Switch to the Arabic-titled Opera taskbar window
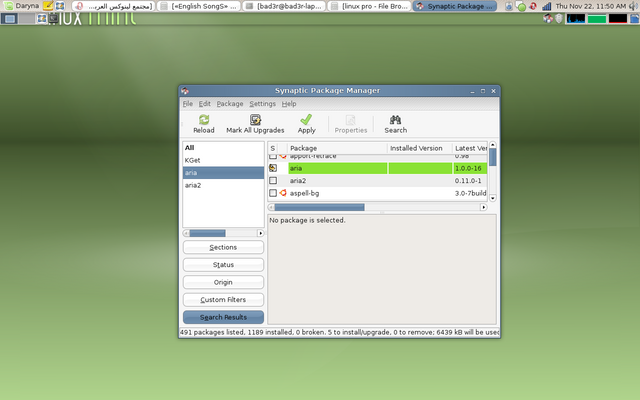Viewport: 640px width, 400px height. click(114, 6)
